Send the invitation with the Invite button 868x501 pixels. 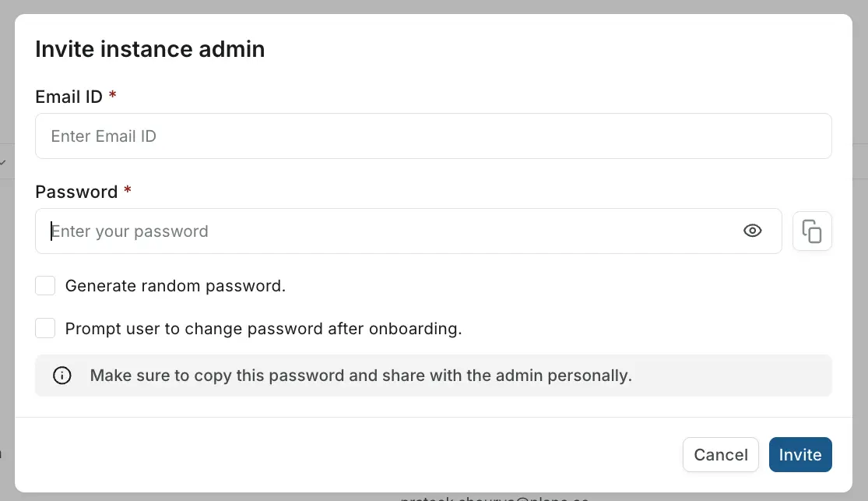click(x=800, y=454)
